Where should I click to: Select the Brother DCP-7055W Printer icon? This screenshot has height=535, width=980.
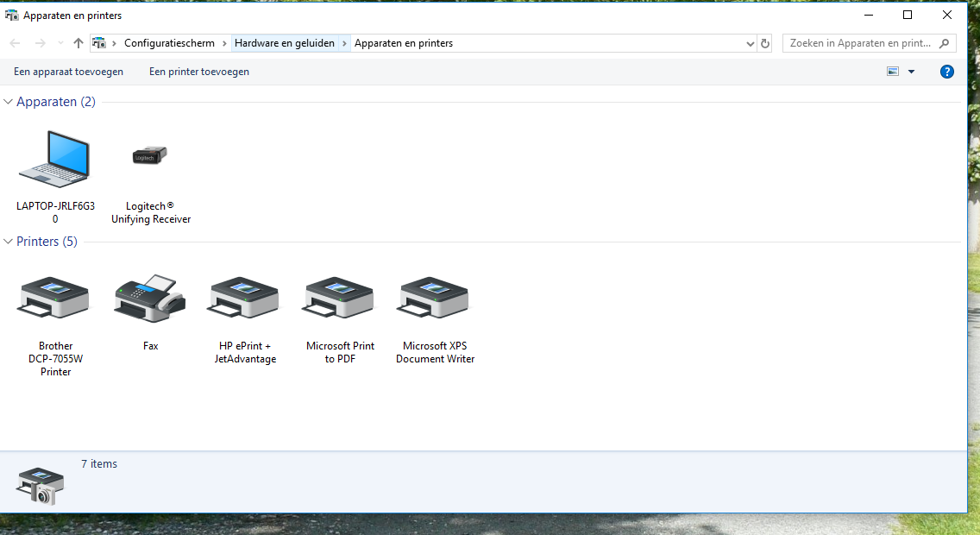tap(55, 298)
